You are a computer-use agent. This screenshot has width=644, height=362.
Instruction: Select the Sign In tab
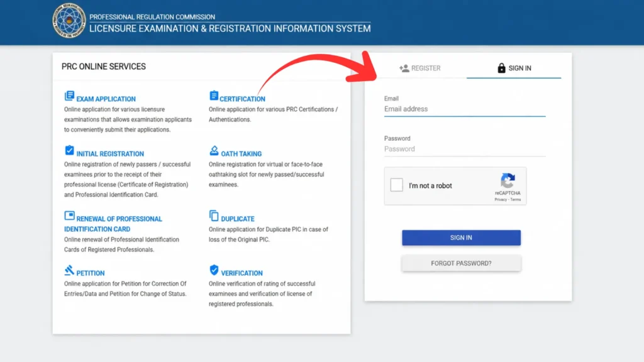click(514, 68)
